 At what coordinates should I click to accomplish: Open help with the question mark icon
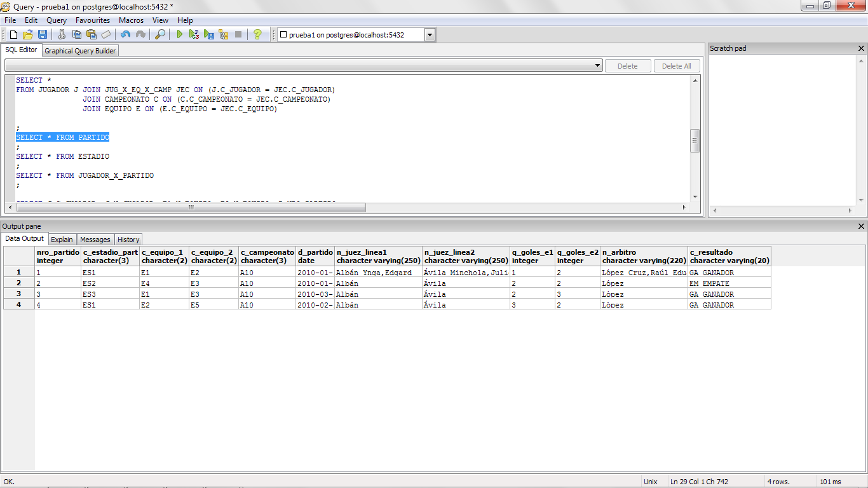tap(257, 34)
